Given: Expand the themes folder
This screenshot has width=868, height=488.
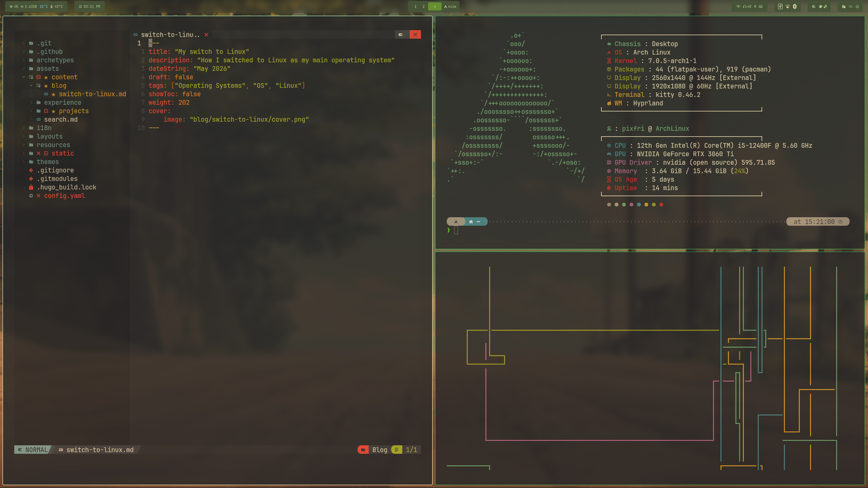Looking at the screenshot, I should pos(24,162).
